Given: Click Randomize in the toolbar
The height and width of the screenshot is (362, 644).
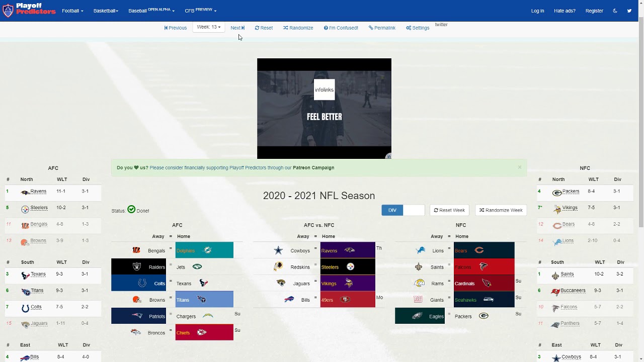Looking at the screenshot, I should [x=298, y=28].
